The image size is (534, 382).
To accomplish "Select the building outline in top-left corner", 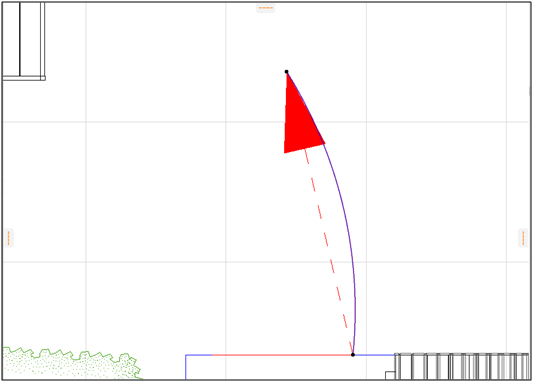I will pos(24,42).
